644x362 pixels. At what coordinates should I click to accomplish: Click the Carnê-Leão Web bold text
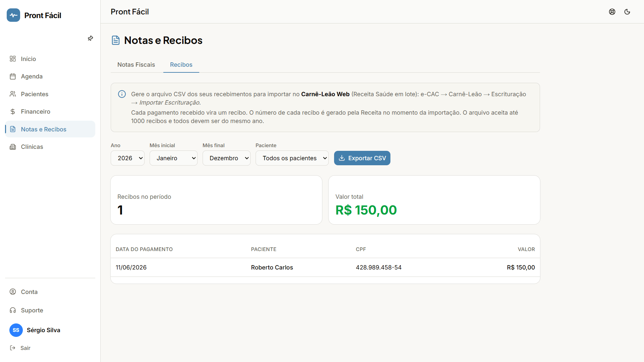point(325,94)
